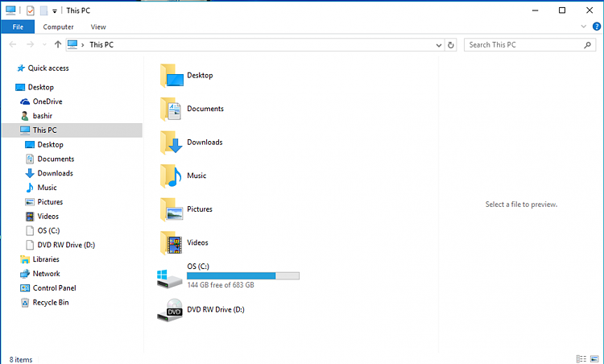Click the Back navigation arrow

point(13,44)
